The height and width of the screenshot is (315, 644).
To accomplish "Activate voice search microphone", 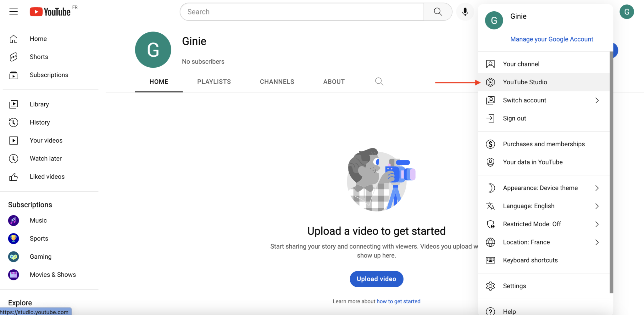I will coord(465,12).
